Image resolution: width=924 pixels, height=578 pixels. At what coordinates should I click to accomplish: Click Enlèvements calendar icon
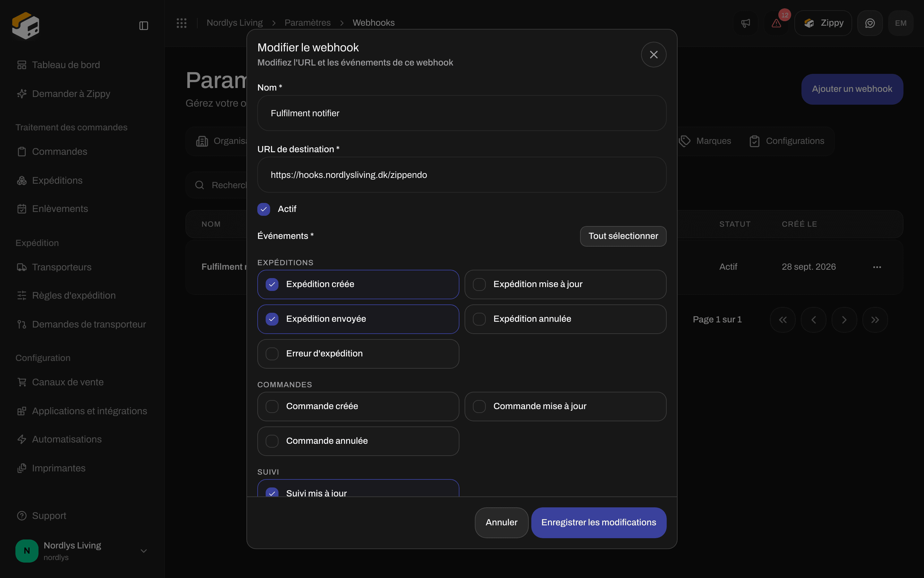point(22,209)
